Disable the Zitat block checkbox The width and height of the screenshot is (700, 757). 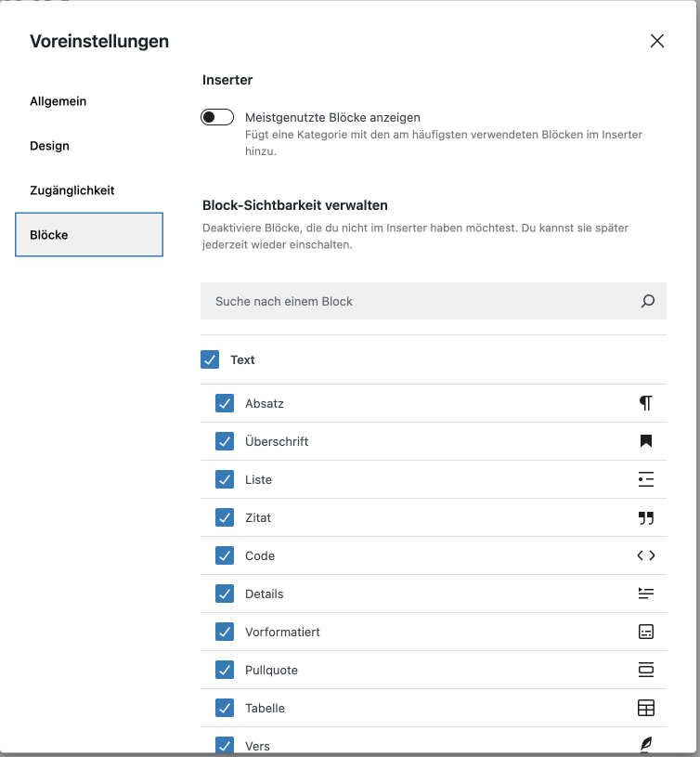pos(225,517)
